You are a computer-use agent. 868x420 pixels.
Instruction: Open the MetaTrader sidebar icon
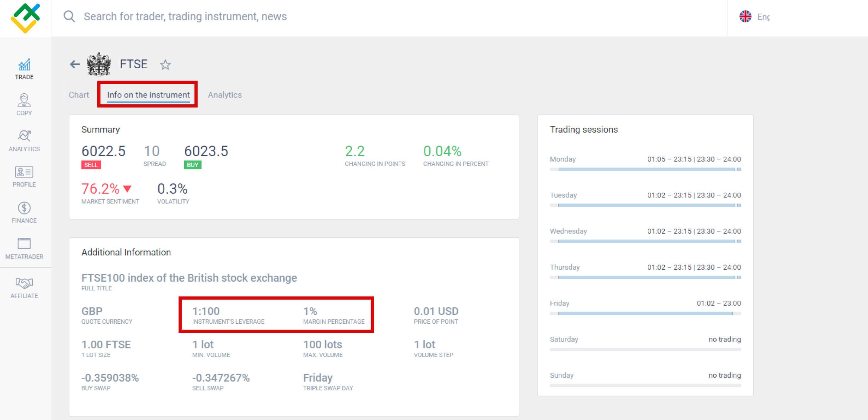coord(24,243)
